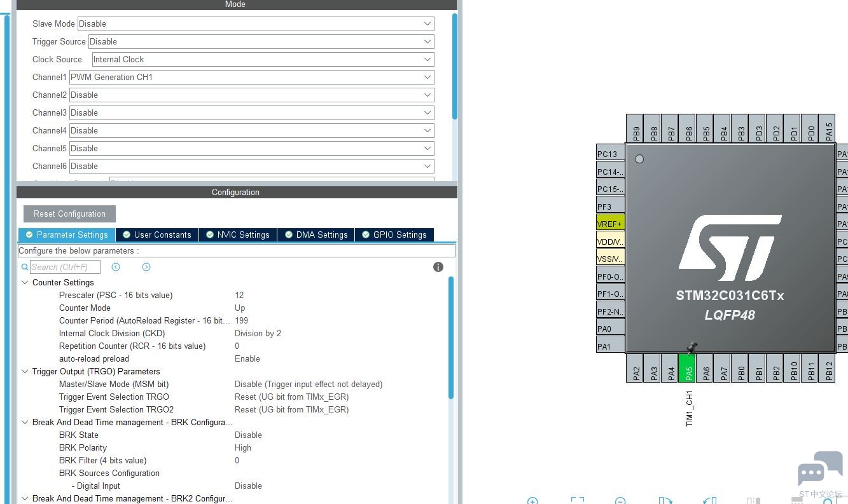The width and height of the screenshot is (848, 504).
Task: Select the Trigger Event Selection TRGO2 value
Action: 292,409
